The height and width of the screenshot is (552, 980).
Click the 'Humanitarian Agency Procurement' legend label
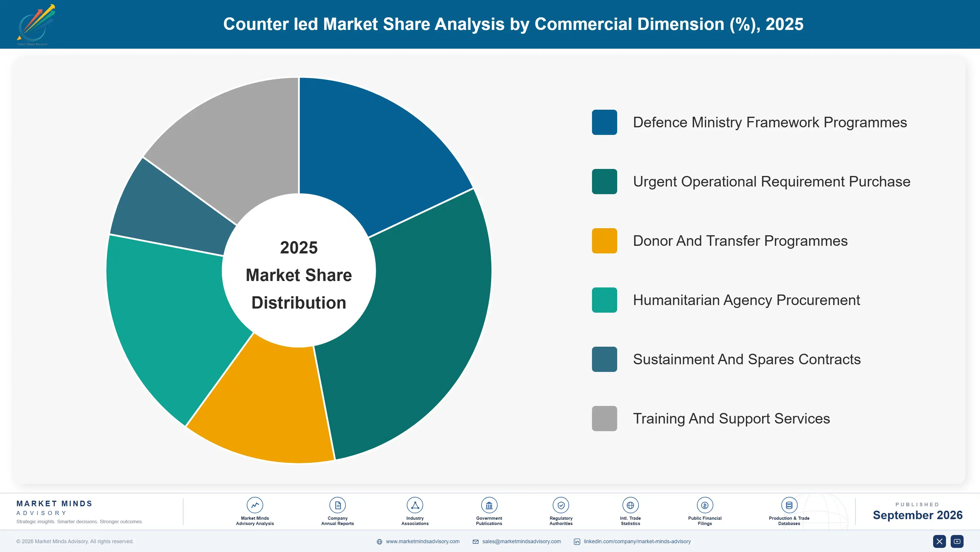point(746,300)
